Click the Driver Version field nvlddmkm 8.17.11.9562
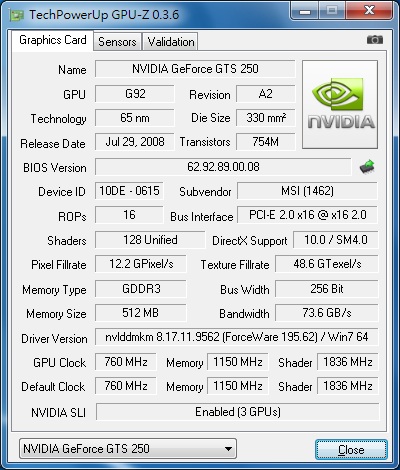 pos(237,337)
